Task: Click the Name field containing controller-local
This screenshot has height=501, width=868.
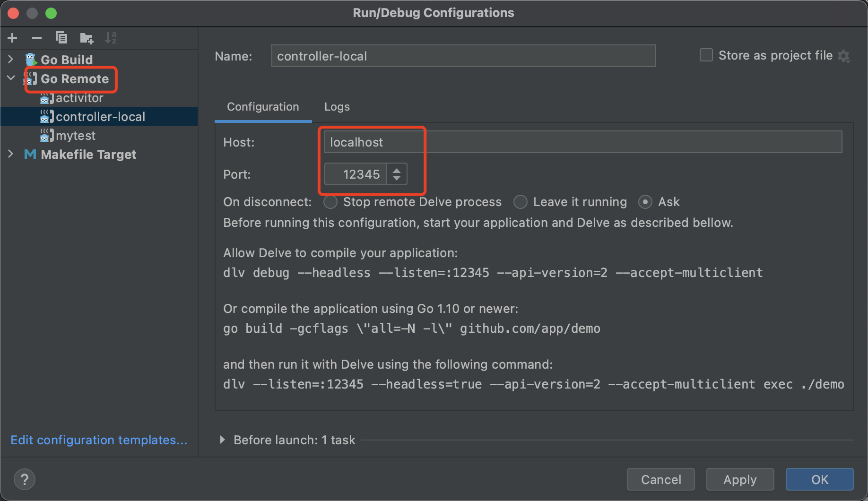Action: click(x=463, y=56)
